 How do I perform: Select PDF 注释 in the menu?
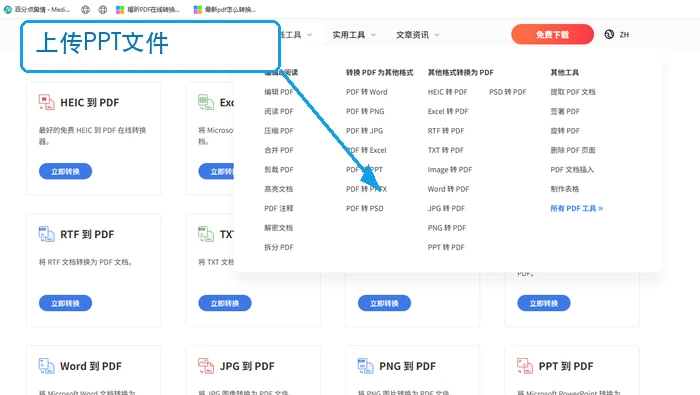pos(279,208)
